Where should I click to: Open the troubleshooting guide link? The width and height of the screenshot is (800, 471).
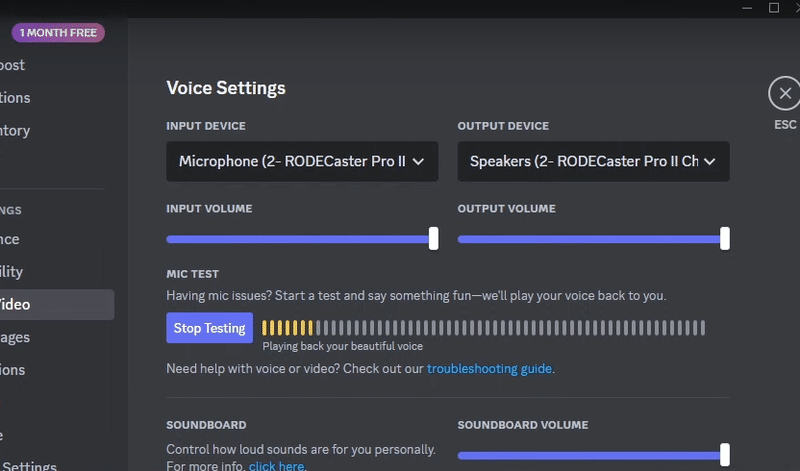point(489,369)
